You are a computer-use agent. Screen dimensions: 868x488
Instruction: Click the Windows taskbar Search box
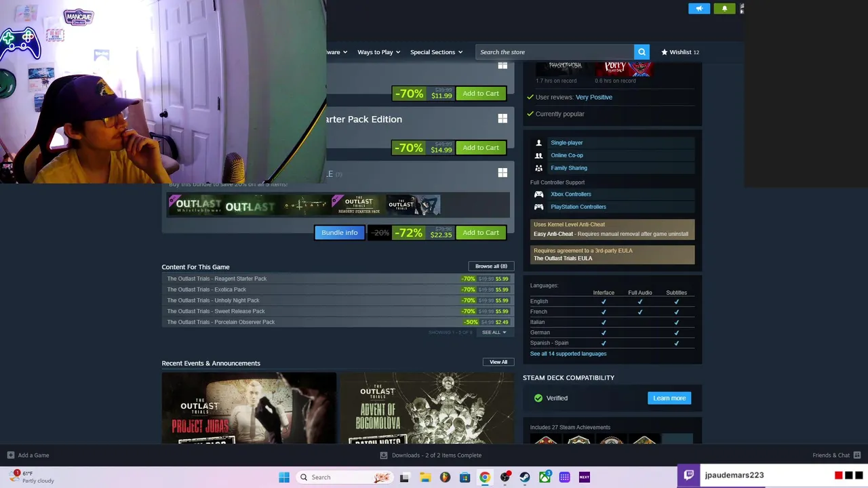click(x=346, y=477)
